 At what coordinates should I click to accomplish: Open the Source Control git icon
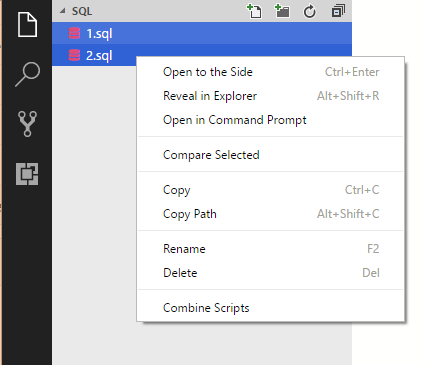coord(27,124)
